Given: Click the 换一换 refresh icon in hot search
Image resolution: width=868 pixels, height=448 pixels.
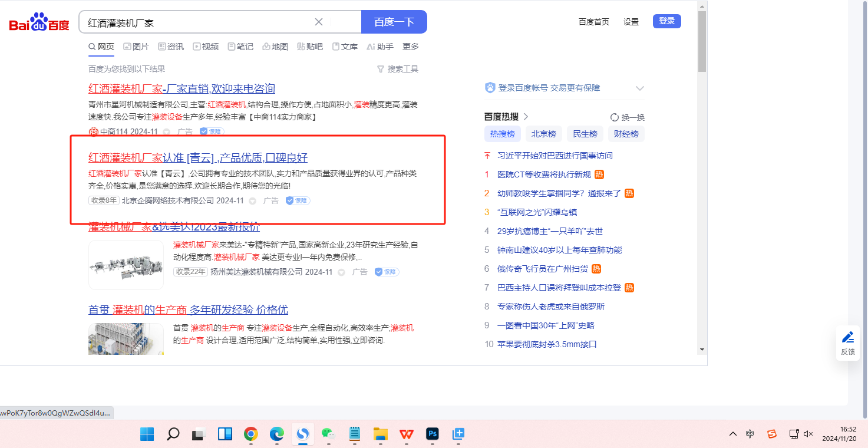Looking at the screenshot, I should coord(615,117).
